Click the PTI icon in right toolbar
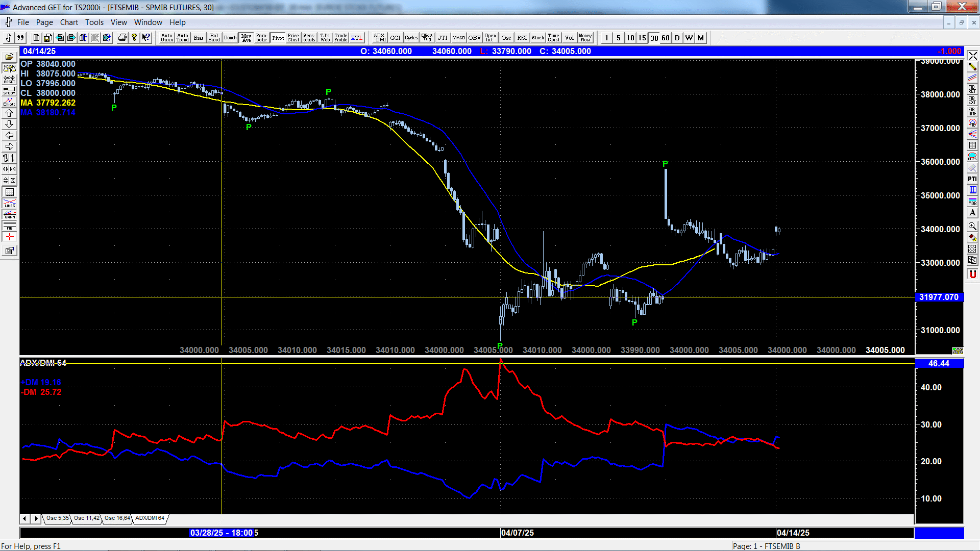 pos(972,179)
